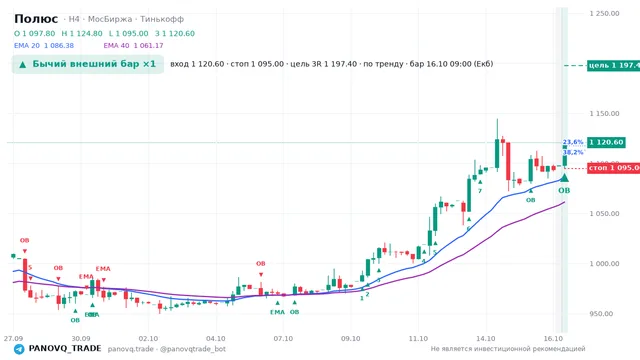
Task: Click the '09.10' date axis label
Action: [x=351, y=339]
